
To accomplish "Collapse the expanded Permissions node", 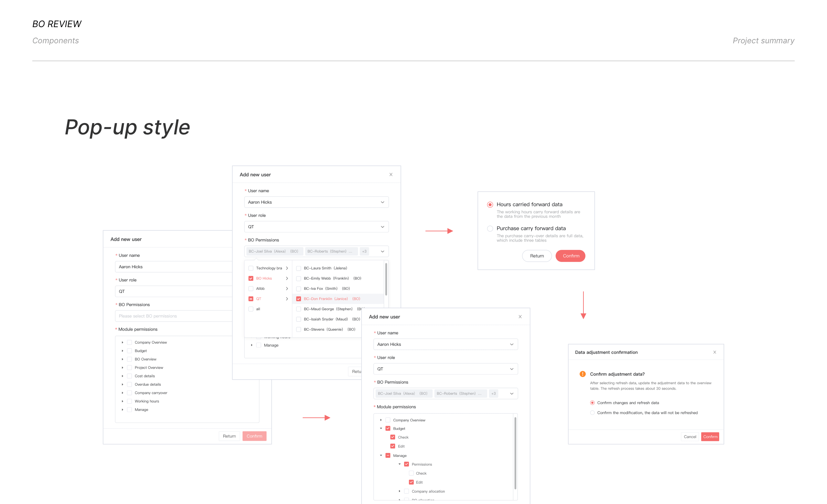I will [x=399, y=464].
